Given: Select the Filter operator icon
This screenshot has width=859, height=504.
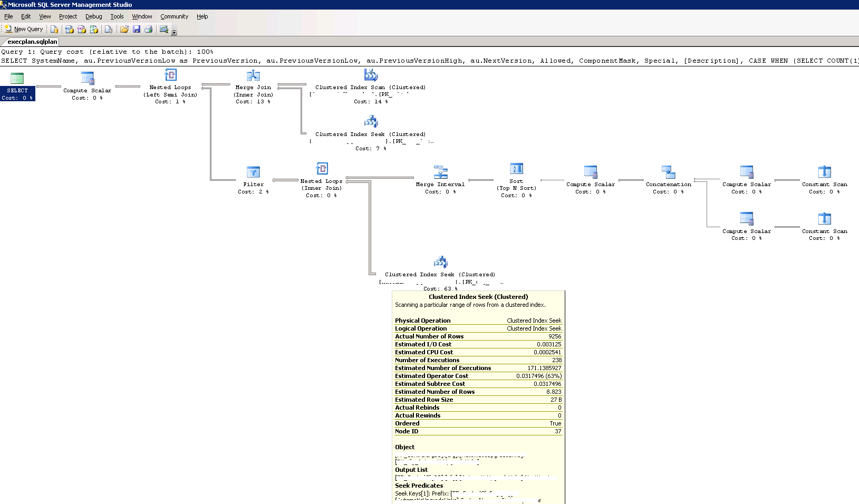Looking at the screenshot, I should pyautogui.click(x=253, y=172).
